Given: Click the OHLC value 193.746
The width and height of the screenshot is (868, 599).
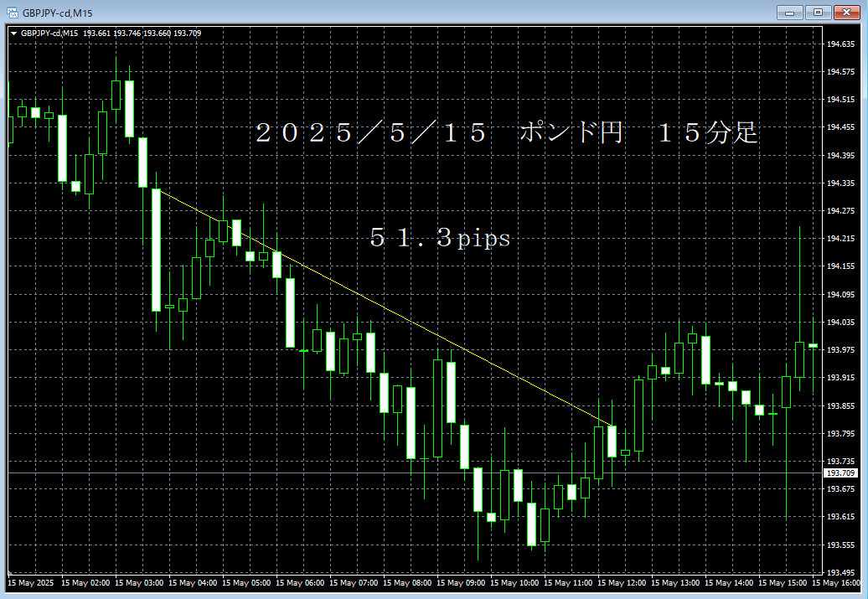Looking at the screenshot, I should (x=127, y=34).
